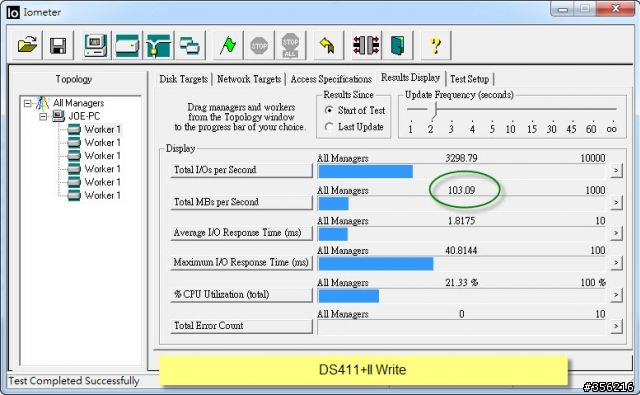Click the 40.8144 maximum response value
This screenshot has width=640, height=395.
[x=461, y=250]
